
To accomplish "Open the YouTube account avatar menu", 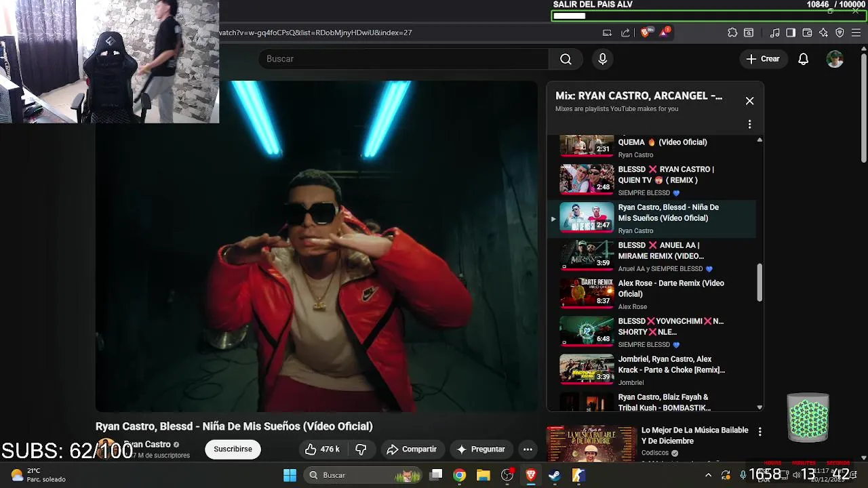I will (835, 59).
